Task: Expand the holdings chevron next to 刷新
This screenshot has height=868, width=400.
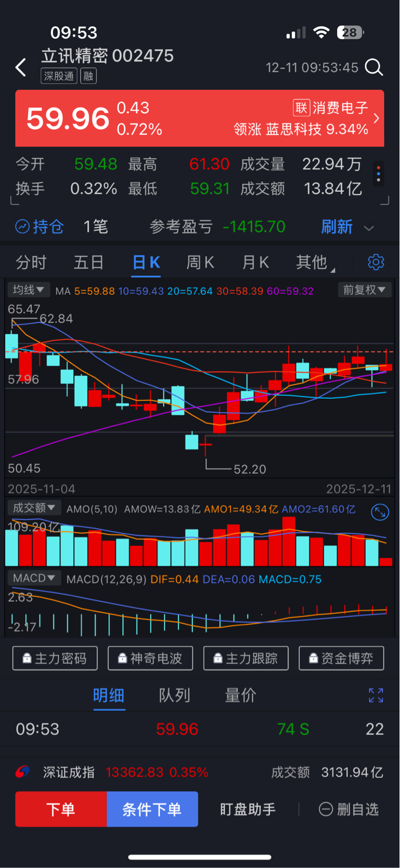Action: [369, 228]
